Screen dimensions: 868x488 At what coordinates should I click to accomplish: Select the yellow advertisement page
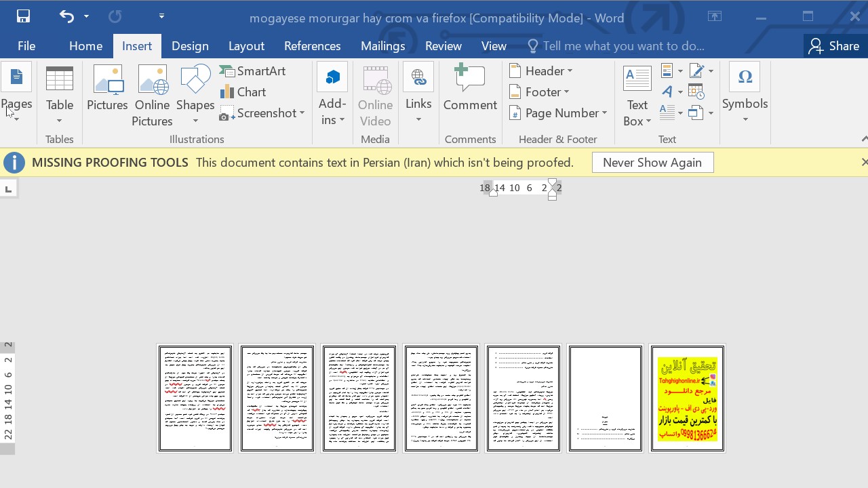coord(688,398)
